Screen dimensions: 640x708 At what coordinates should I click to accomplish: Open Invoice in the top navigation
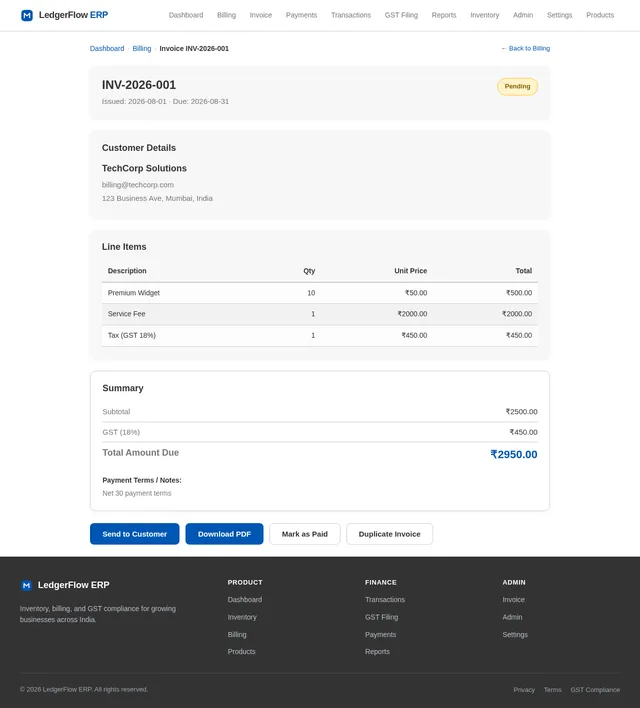261,15
